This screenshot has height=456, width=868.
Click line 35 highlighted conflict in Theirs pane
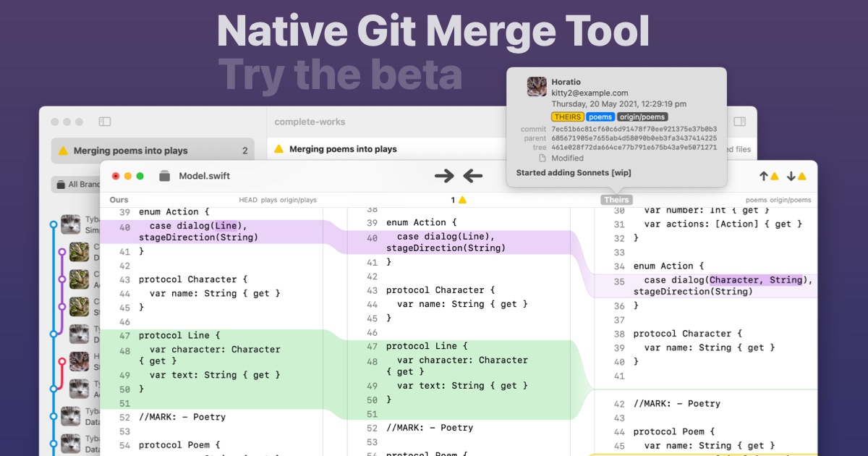coord(706,286)
